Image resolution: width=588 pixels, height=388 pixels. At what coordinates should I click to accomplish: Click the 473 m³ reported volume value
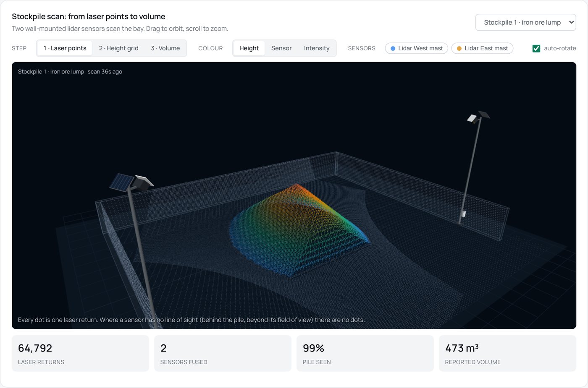(462, 348)
